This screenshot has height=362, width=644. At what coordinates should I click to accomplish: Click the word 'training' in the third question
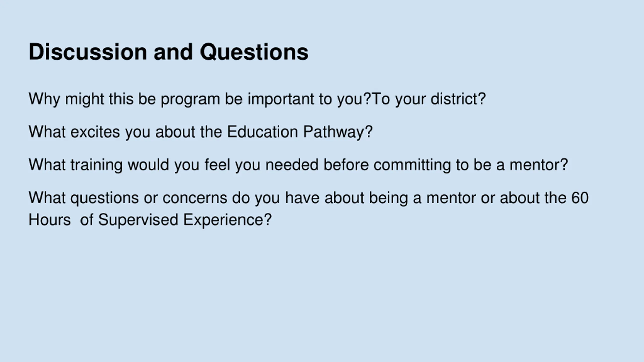pyautogui.click(x=97, y=165)
